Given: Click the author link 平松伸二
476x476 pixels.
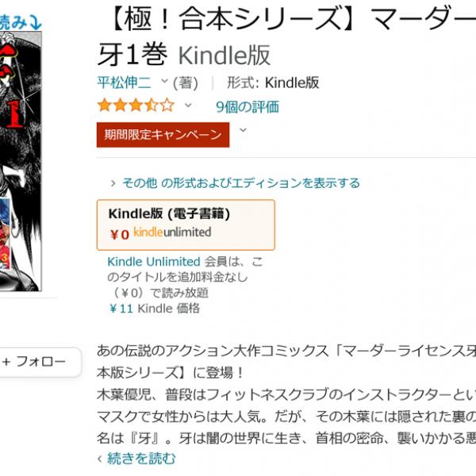Looking at the screenshot, I should click(x=124, y=83).
